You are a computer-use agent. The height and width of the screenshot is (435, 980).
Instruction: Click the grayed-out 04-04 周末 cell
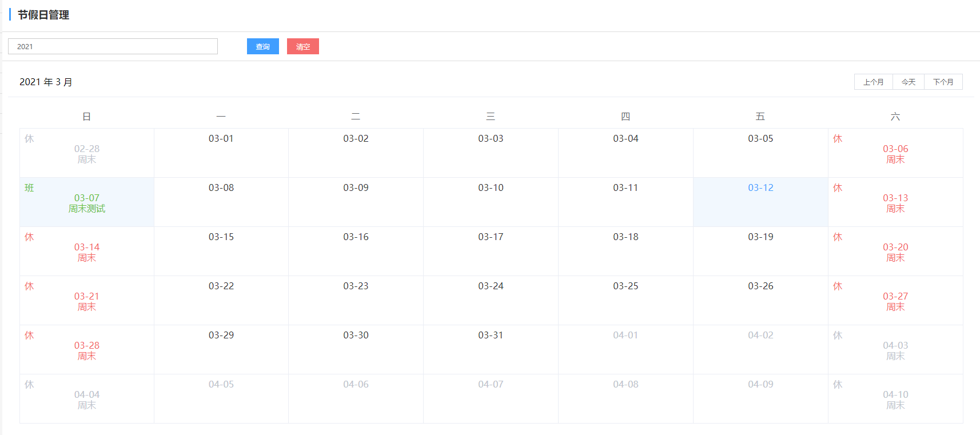click(86, 398)
